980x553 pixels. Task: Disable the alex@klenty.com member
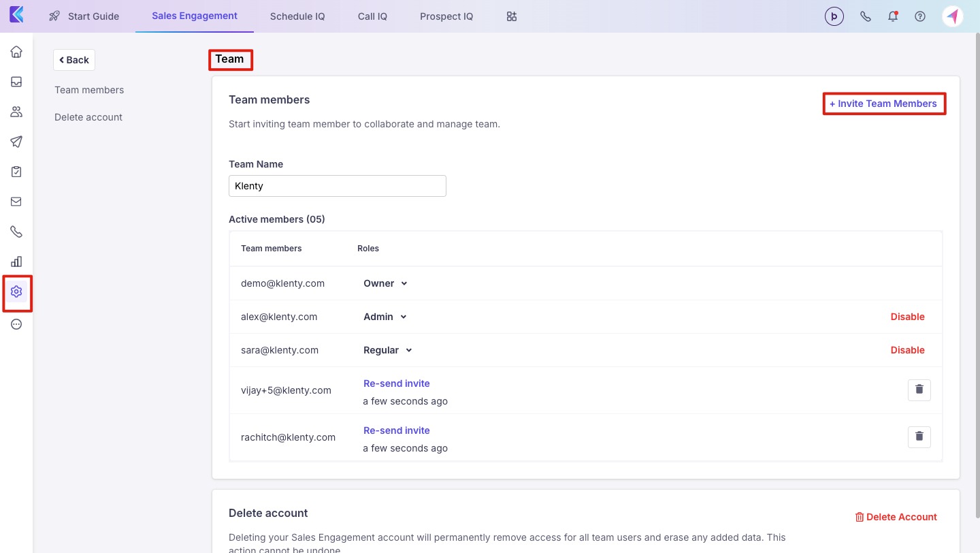coord(907,317)
